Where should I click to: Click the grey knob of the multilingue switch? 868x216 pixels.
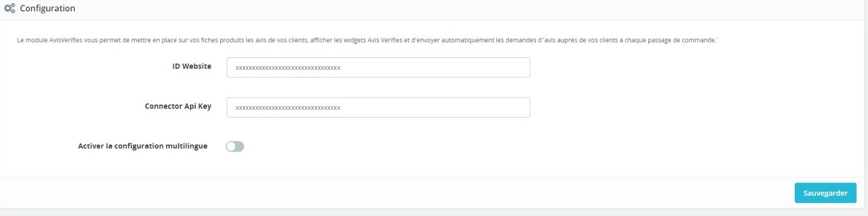(x=231, y=147)
